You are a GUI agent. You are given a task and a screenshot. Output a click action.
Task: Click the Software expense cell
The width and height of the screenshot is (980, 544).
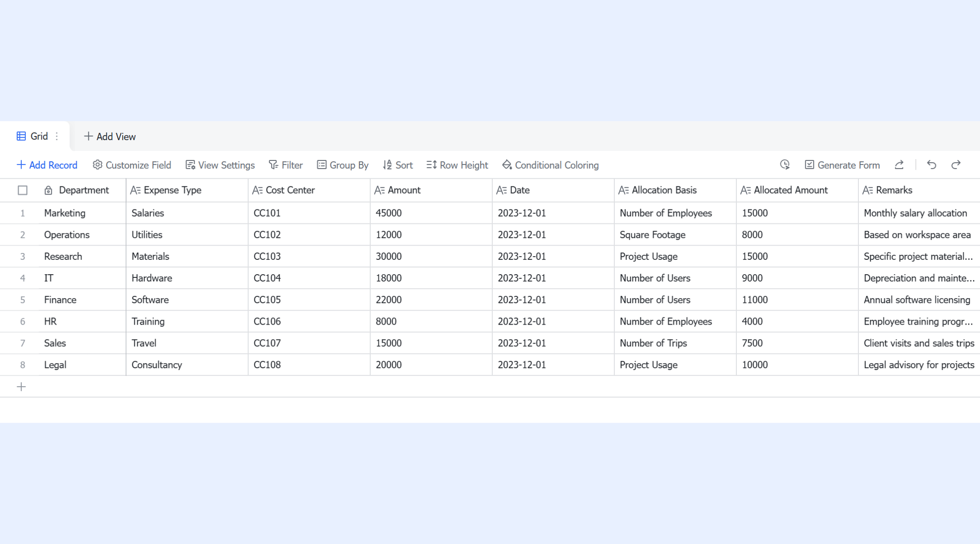tap(187, 300)
